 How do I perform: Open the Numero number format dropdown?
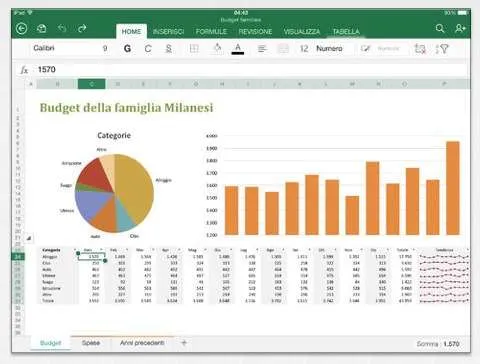click(329, 49)
